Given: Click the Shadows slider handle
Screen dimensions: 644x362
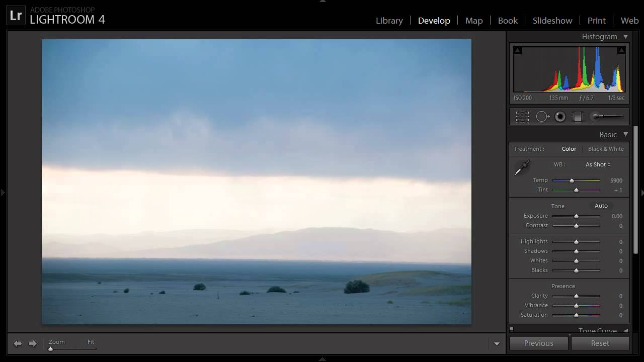Looking at the screenshot, I should click(x=576, y=251).
